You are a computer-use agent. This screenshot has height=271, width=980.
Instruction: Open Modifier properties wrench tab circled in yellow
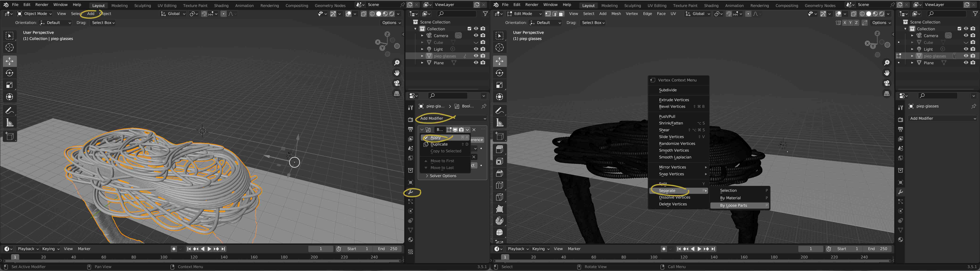[x=411, y=192]
